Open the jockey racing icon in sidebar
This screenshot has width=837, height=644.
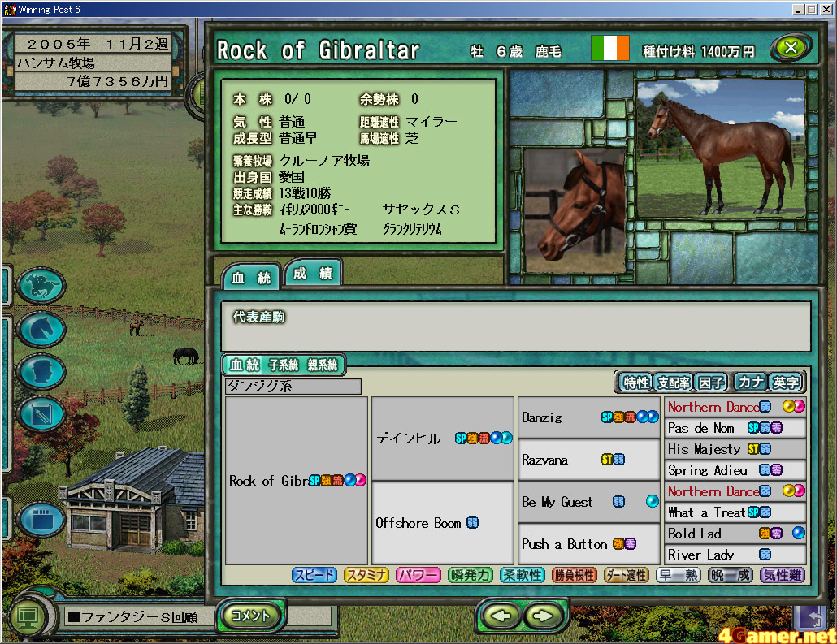[x=41, y=286]
